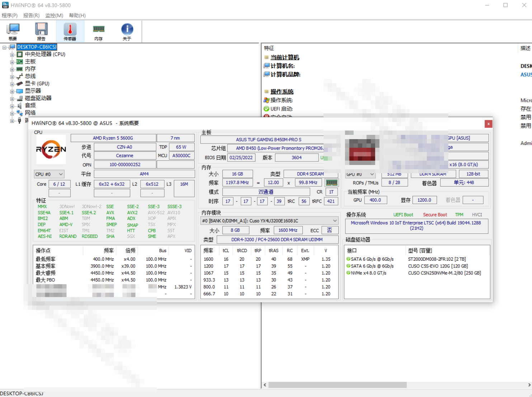
Task: Select the 最大睿频 operating point row
Action: pyautogui.click(x=114, y=273)
